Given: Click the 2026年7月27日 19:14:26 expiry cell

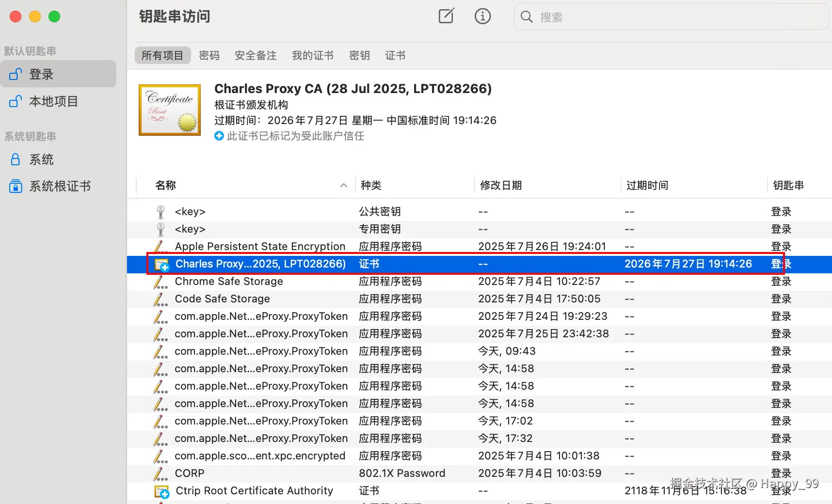Looking at the screenshot, I should tap(688, 264).
